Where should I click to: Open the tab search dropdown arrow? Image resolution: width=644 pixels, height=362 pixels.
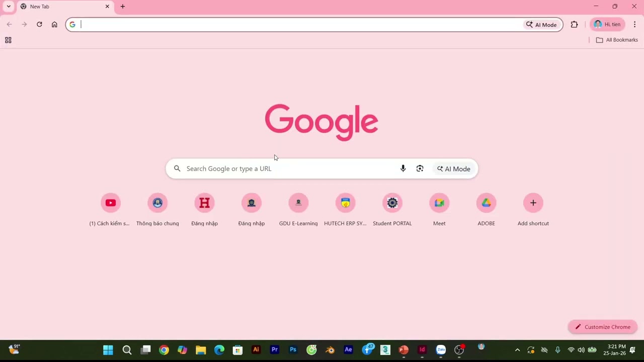pos(9,7)
